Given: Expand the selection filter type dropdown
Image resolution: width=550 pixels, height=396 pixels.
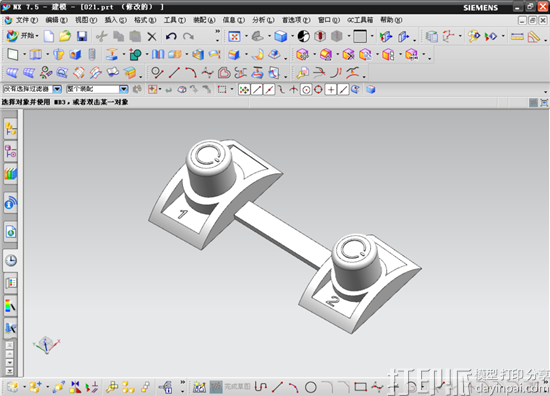Looking at the screenshot, I should pos(57,89).
